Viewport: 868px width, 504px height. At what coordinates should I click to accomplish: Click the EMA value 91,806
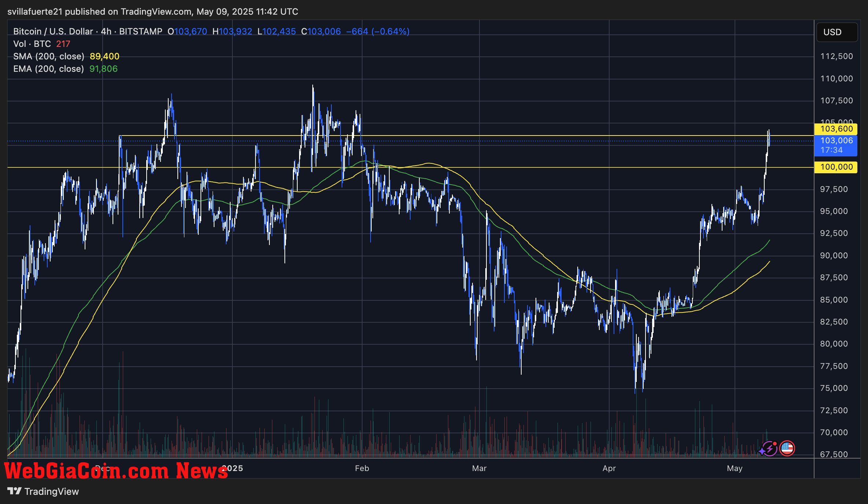[x=103, y=69]
